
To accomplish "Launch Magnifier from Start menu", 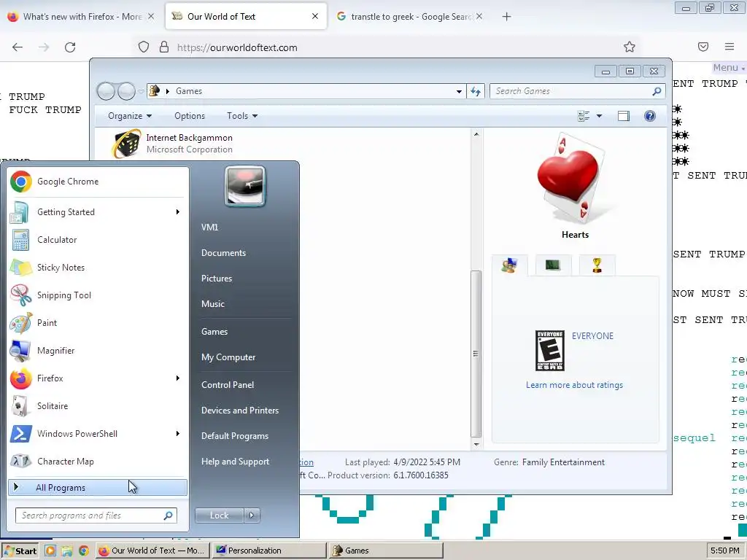I will tap(98, 351).
